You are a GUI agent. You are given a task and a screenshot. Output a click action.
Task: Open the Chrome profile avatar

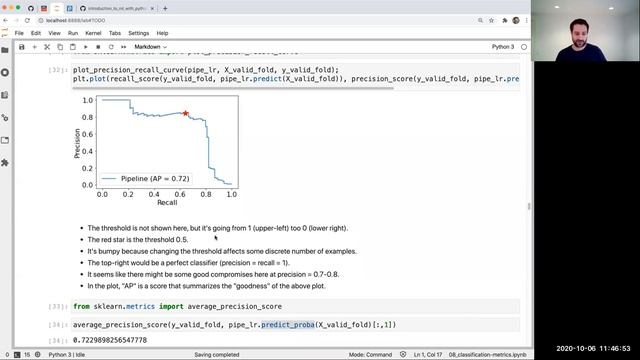[516, 20]
